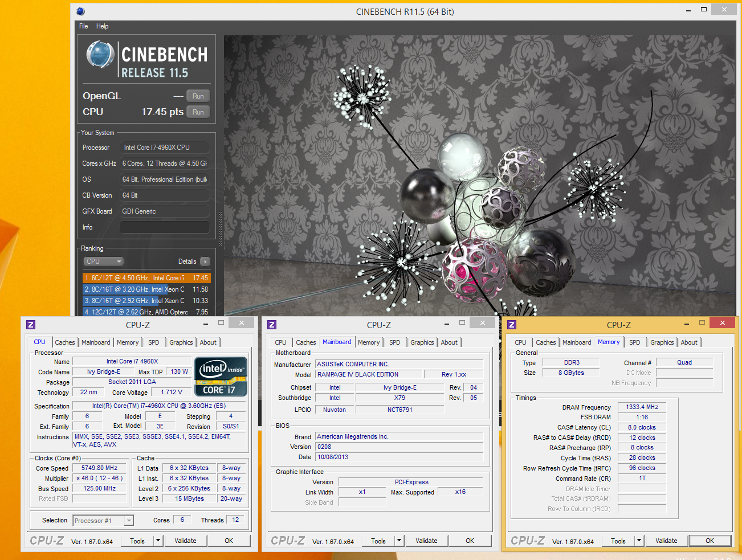Switch to Caches tab in left CPU-Z
Viewport: 742px width, 560px height.
point(65,342)
